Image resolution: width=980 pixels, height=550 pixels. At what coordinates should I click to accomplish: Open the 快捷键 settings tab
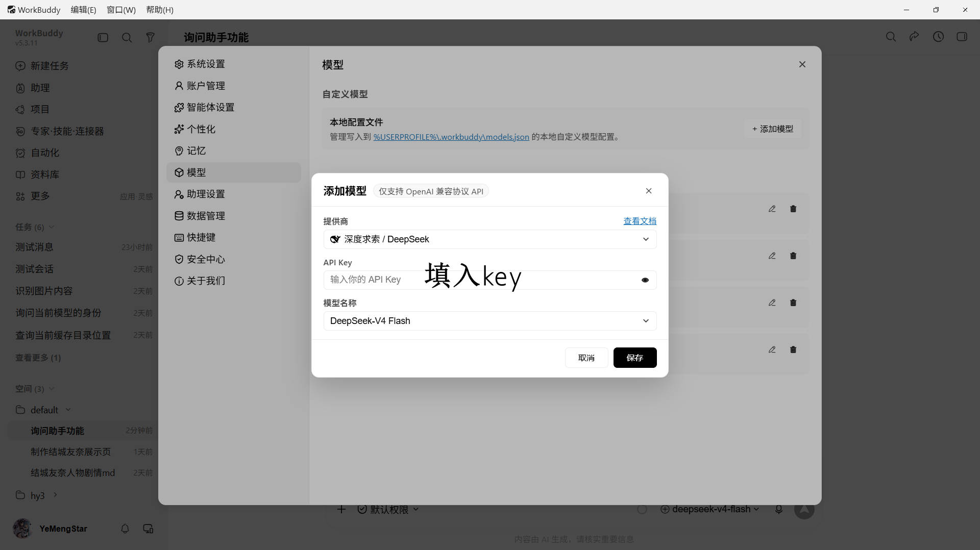pyautogui.click(x=234, y=237)
